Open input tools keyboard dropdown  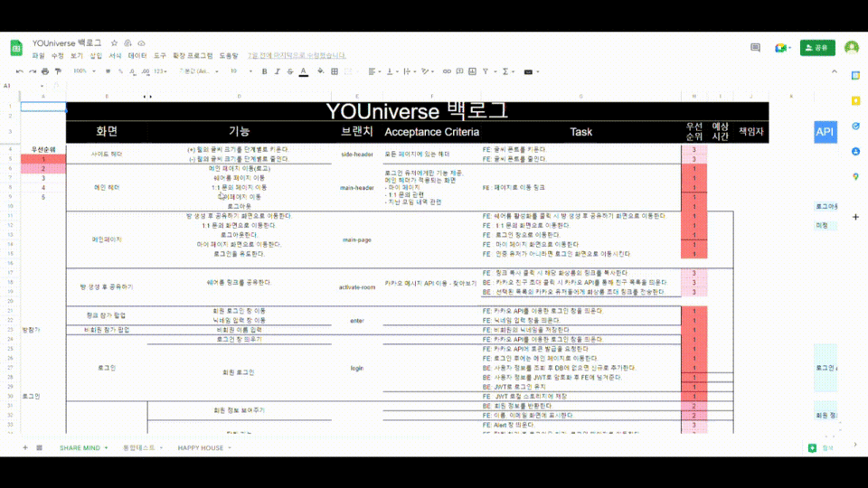click(x=532, y=71)
